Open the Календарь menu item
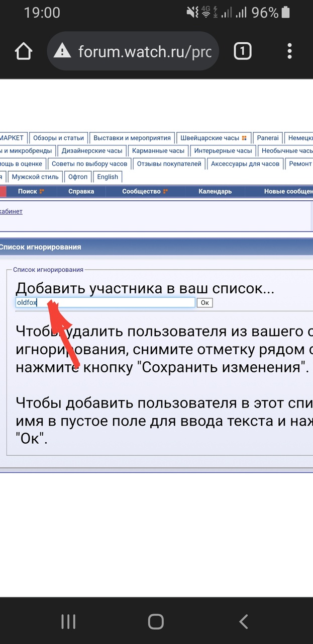Image resolution: width=313 pixels, height=644 pixels. [x=215, y=191]
